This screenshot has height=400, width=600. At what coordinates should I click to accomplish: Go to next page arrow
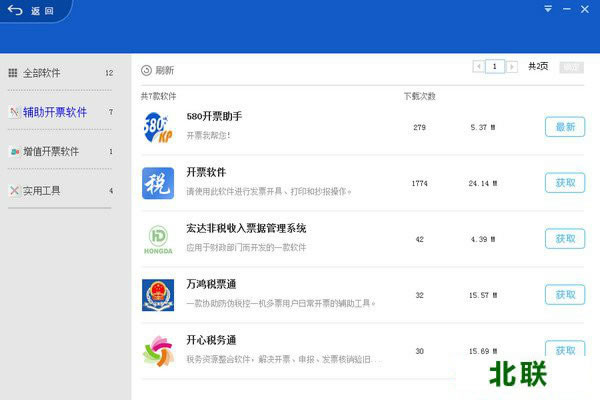click(x=513, y=67)
